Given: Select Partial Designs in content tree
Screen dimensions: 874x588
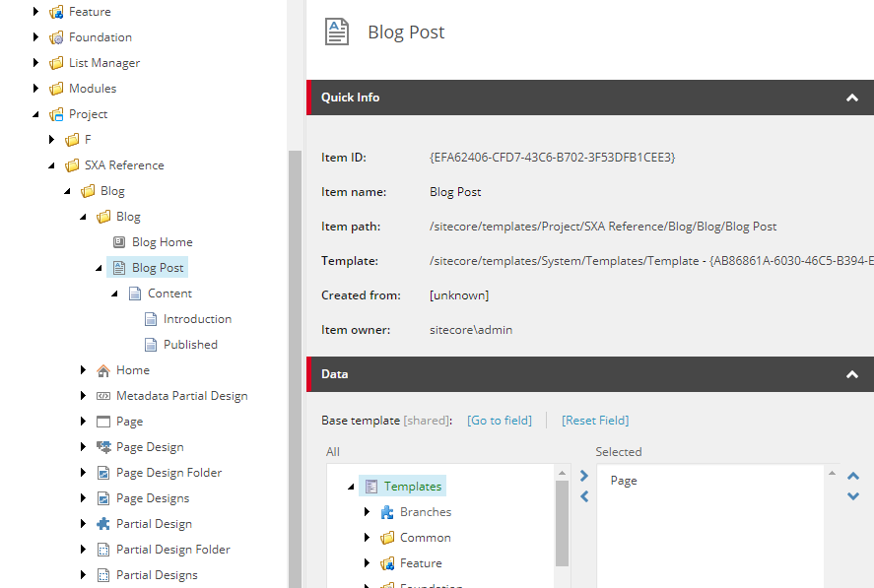Looking at the screenshot, I should click(158, 575).
